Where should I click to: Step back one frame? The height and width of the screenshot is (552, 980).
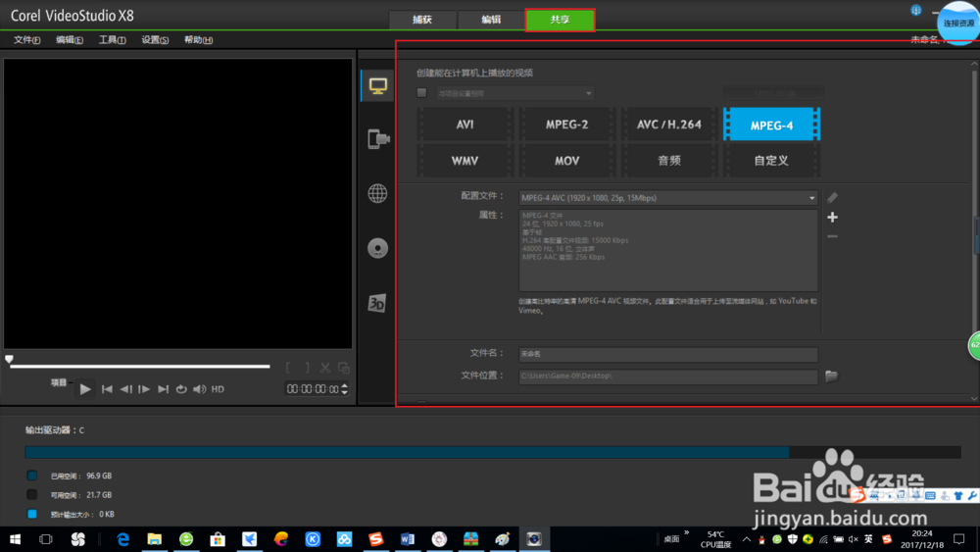coord(125,389)
